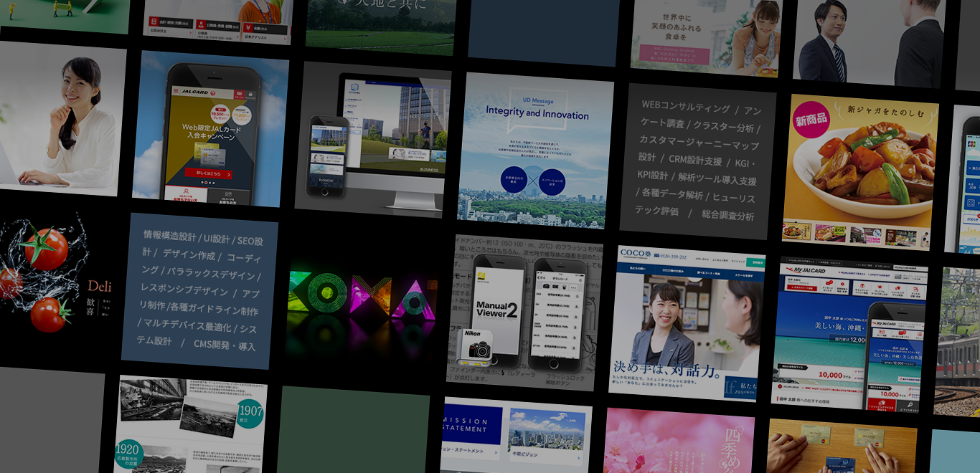Click the 詳しくはこちら button on JAL phone
This screenshot has height=473, width=980.
click(208, 173)
